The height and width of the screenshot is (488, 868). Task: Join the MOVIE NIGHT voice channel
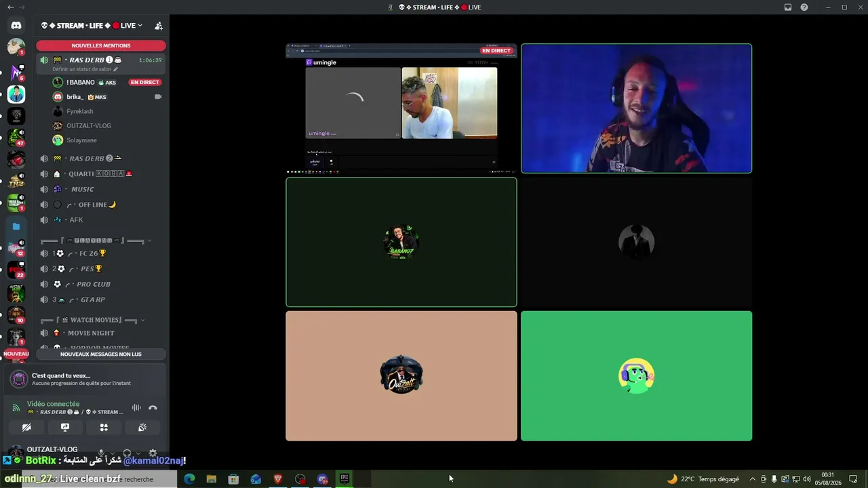pyautogui.click(x=101, y=333)
